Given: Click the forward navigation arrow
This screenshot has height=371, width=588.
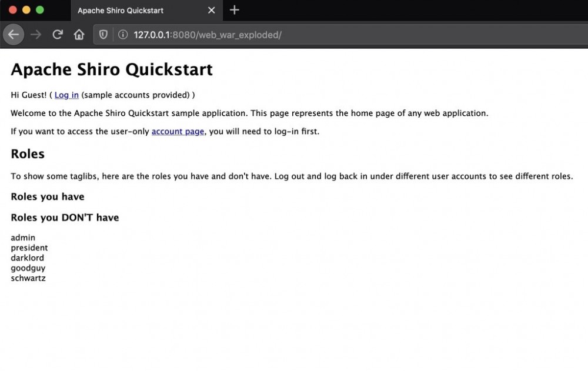Looking at the screenshot, I should point(35,34).
